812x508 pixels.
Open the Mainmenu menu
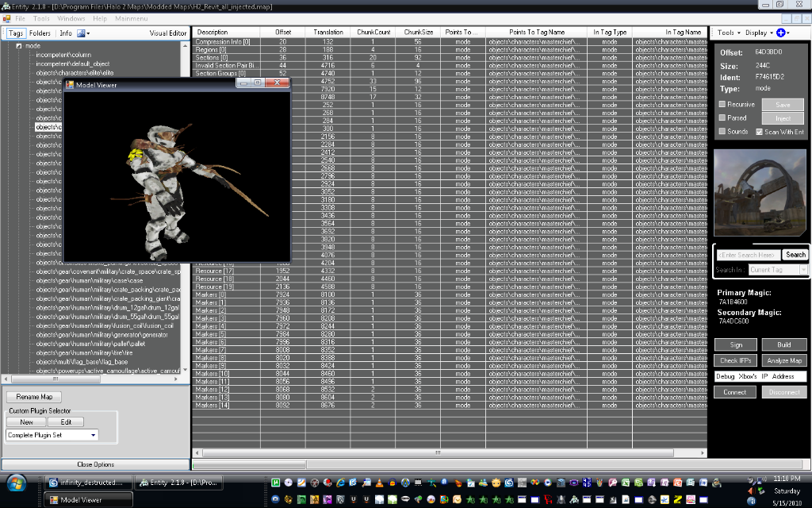(x=131, y=19)
